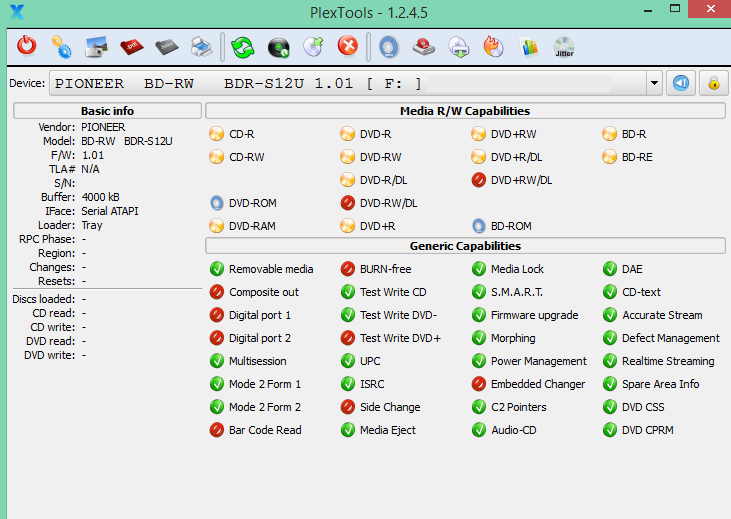The height and width of the screenshot is (519, 731).
Task: Click the disc with green download arrow icon
Action: coord(459,47)
